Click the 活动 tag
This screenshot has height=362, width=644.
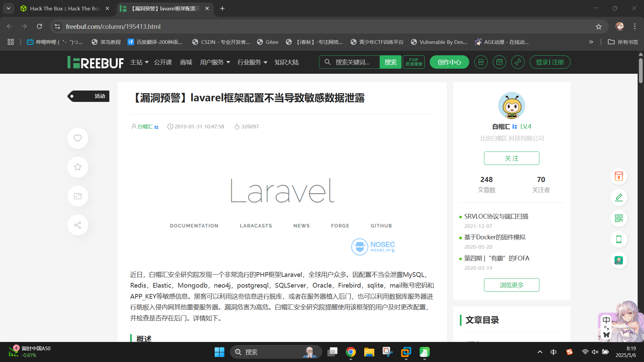coord(89,96)
